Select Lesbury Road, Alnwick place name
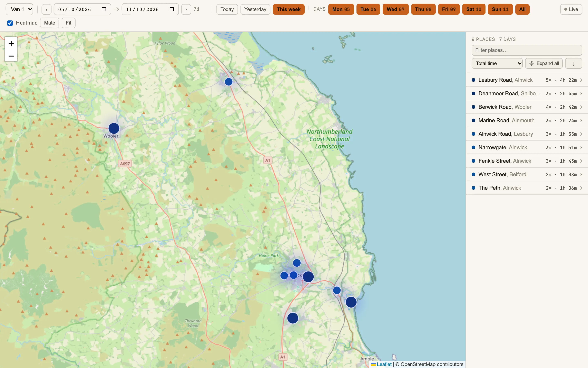Image resolution: width=588 pixels, height=368 pixels. 505,80
